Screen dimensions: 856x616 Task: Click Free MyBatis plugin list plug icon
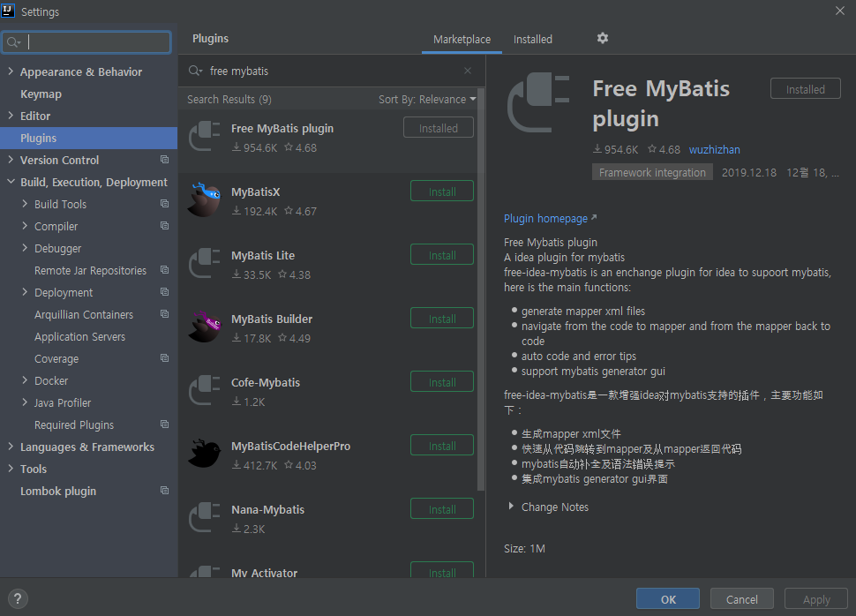click(x=204, y=137)
